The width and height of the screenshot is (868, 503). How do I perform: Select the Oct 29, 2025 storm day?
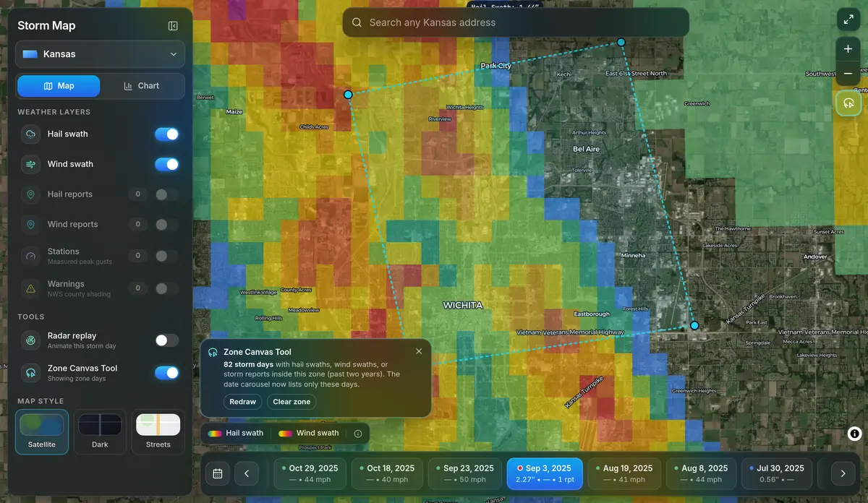click(x=310, y=473)
